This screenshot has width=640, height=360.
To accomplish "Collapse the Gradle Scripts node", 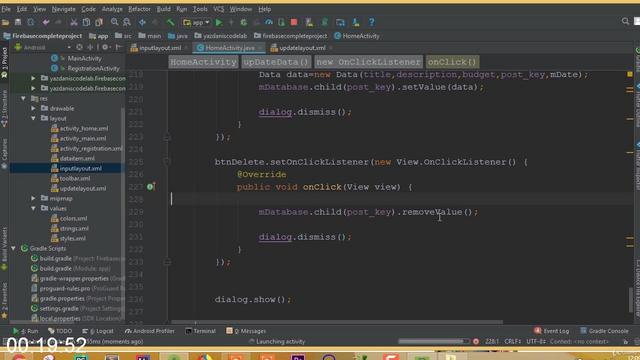I will click(13, 248).
